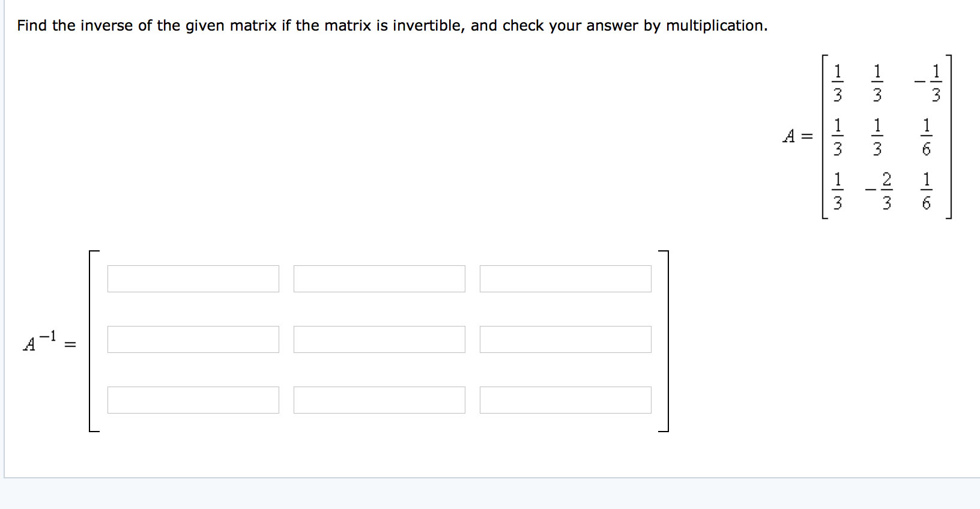980x509 pixels.
Task: Click the bottom-left answer input box
Action: (x=193, y=401)
